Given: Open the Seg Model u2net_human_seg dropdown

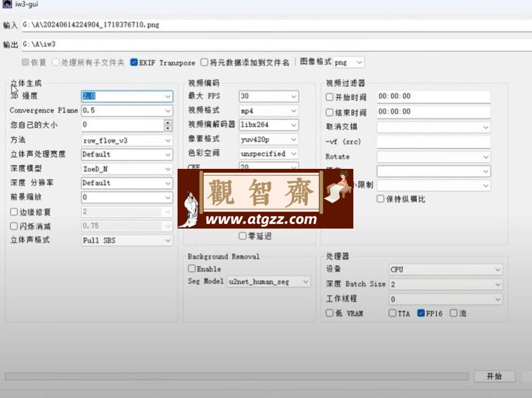Looking at the screenshot, I should (269, 281).
